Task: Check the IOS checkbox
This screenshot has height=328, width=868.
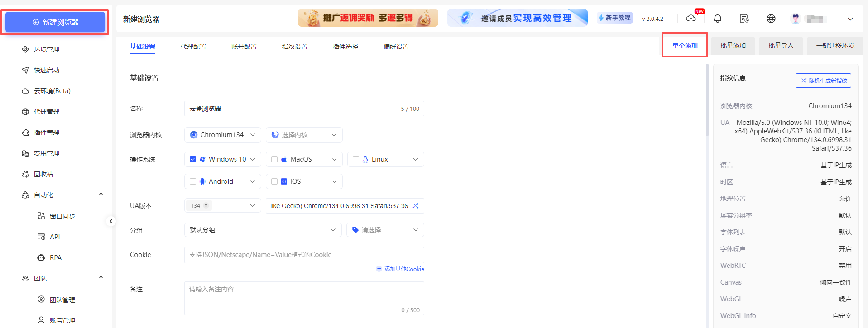Action: (274, 181)
